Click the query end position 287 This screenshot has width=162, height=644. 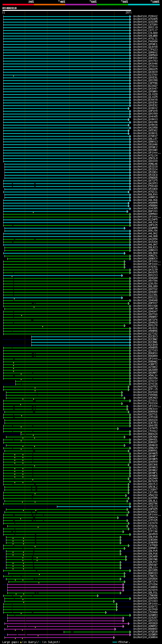click(x=128, y=12)
